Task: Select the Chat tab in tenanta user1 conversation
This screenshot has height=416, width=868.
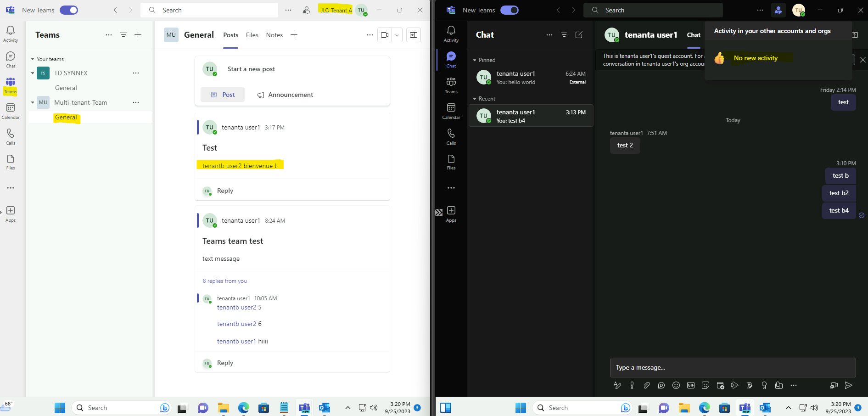Action: click(694, 35)
